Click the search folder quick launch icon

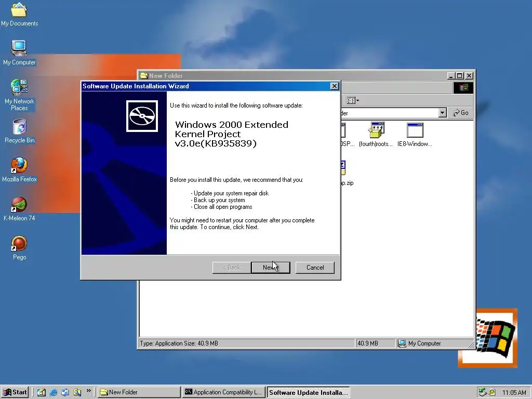pyautogui.click(x=77, y=392)
